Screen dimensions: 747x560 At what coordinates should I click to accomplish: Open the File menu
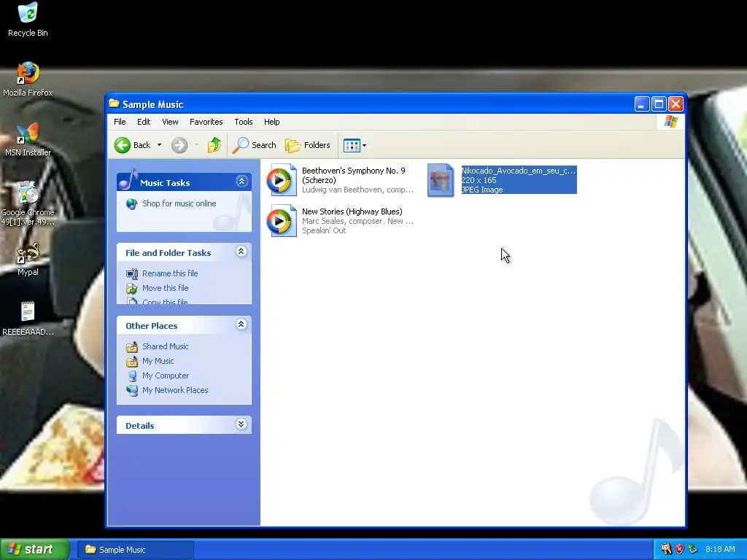click(120, 122)
